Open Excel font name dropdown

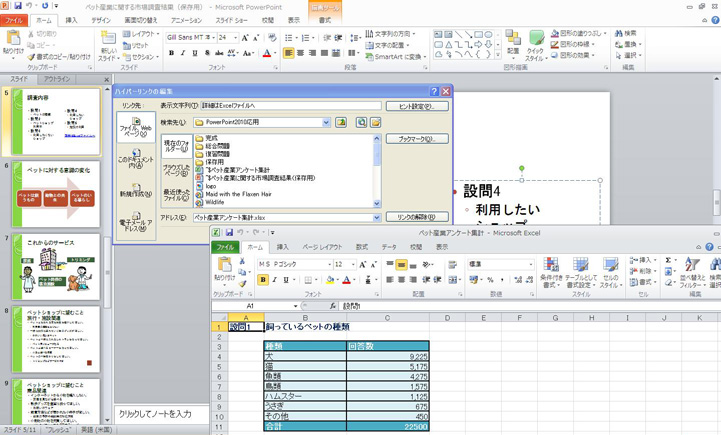(329, 264)
